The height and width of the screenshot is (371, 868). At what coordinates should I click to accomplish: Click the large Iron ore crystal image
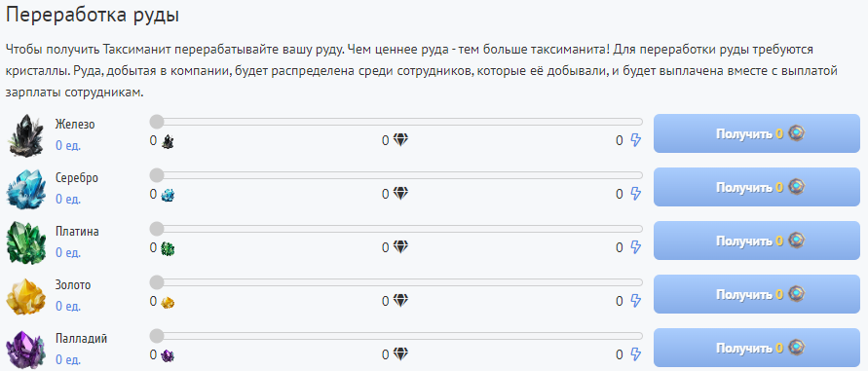coord(25,134)
